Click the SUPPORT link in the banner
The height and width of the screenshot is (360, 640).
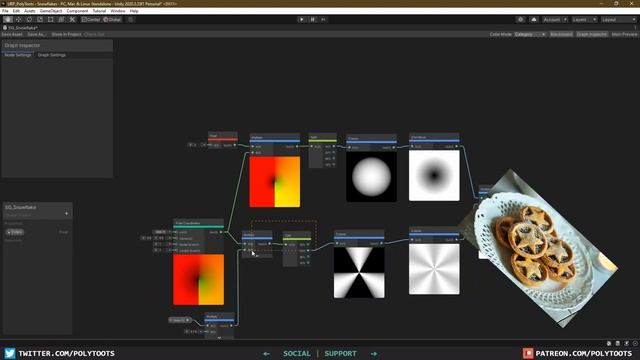pos(340,353)
